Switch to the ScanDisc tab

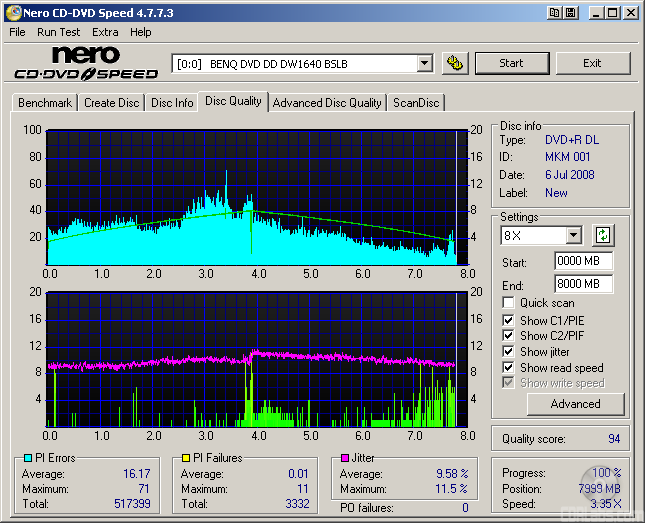click(x=415, y=103)
